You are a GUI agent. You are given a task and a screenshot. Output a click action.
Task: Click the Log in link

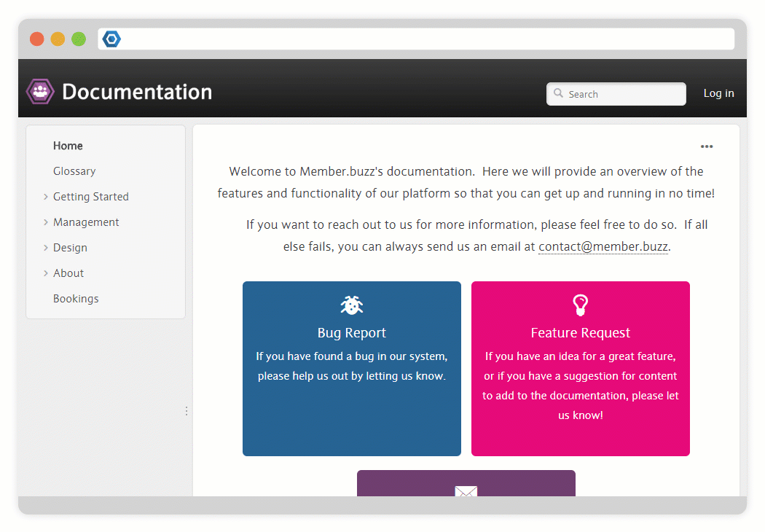point(718,93)
